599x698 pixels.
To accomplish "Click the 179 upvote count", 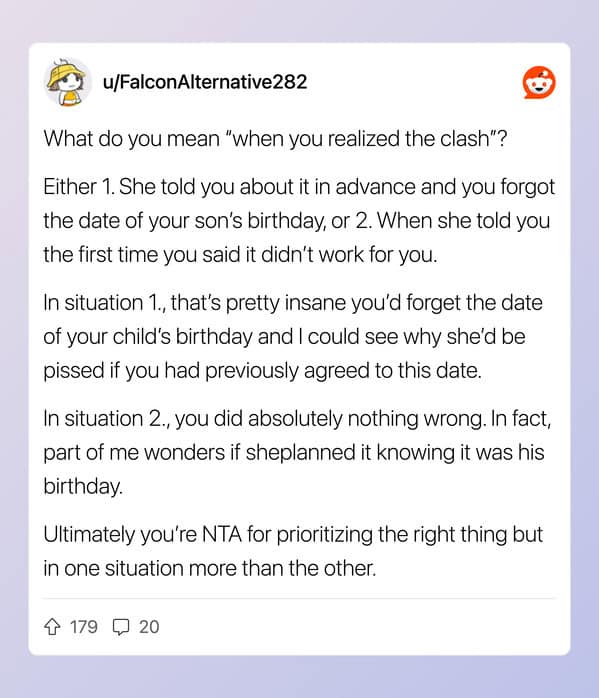I will pos(84,627).
